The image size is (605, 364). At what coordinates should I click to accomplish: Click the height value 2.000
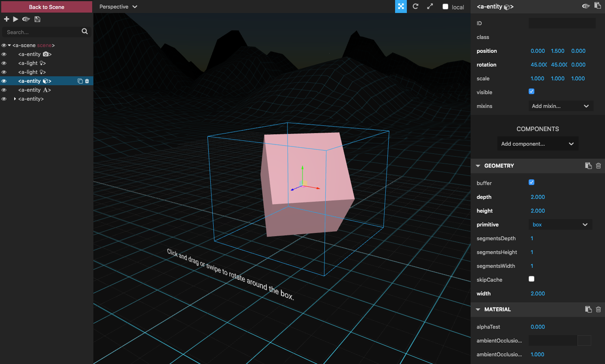(x=538, y=211)
